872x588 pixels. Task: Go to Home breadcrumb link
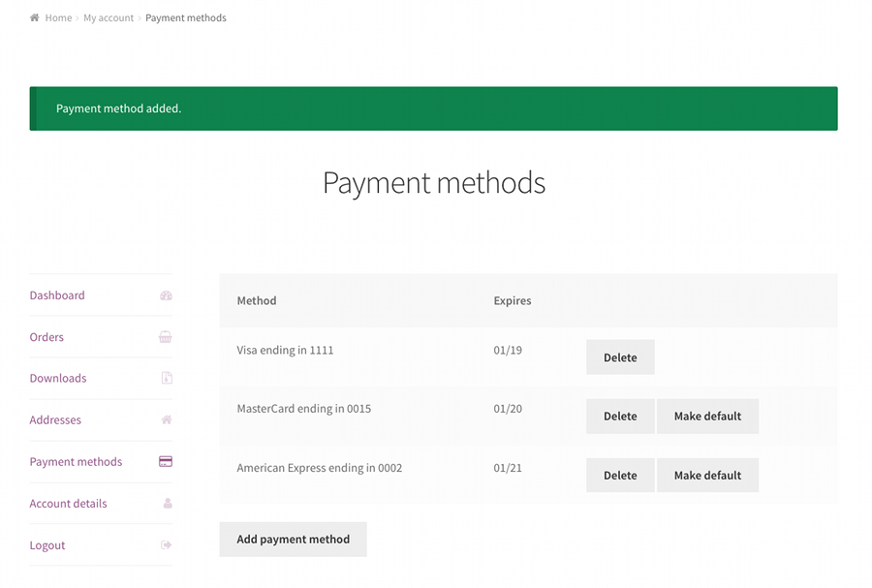(58, 17)
